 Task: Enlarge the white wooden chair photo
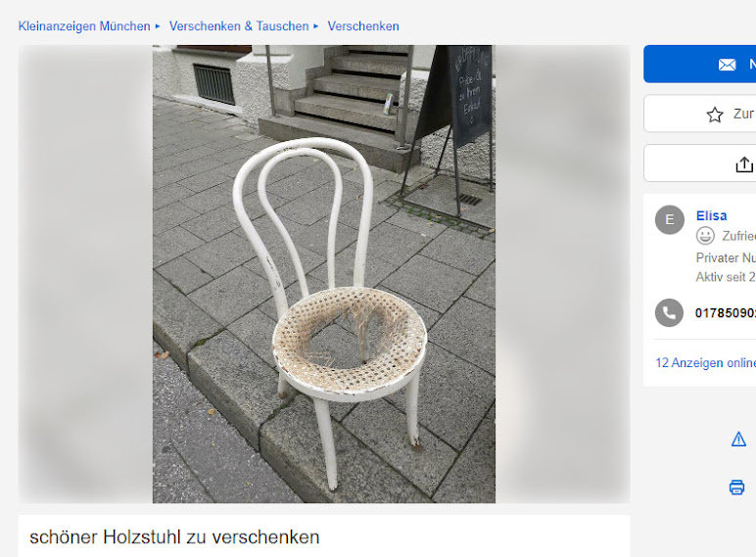click(x=324, y=274)
